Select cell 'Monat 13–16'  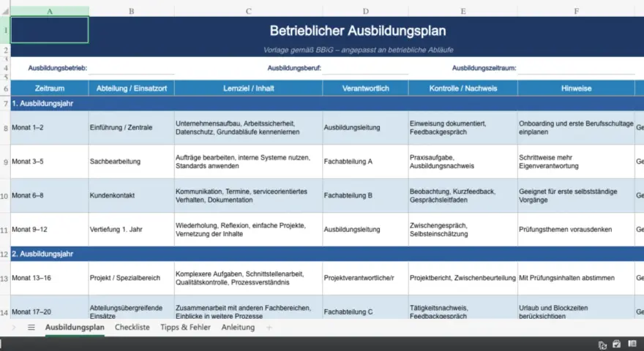[x=50, y=279]
